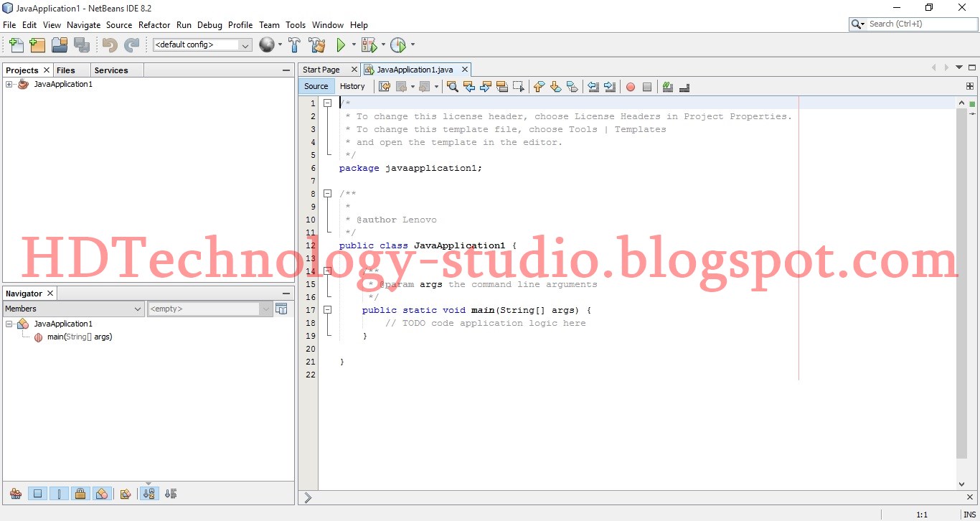Open the History view of the file
This screenshot has width=980, height=521.
pyautogui.click(x=353, y=85)
